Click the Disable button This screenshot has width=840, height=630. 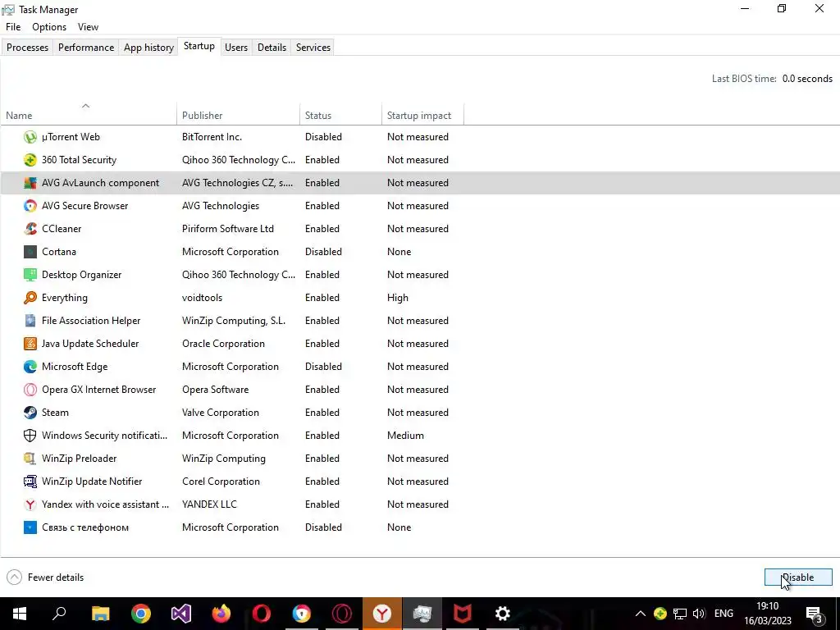click(x=798, y=577)
